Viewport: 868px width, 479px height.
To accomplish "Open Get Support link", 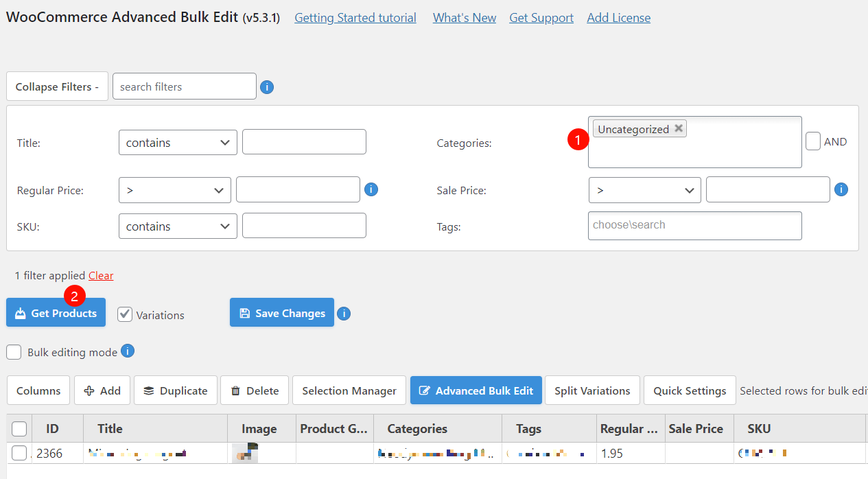I will [x=541, y=18].
